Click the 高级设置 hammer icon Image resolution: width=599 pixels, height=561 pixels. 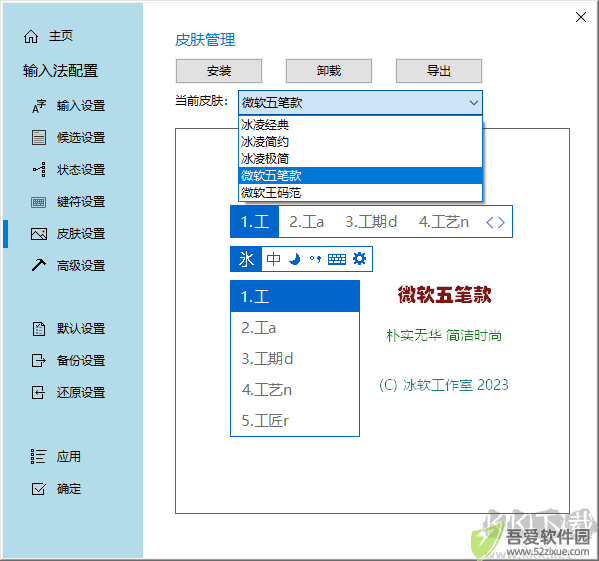pyautogui.click(x=39, y=265)
